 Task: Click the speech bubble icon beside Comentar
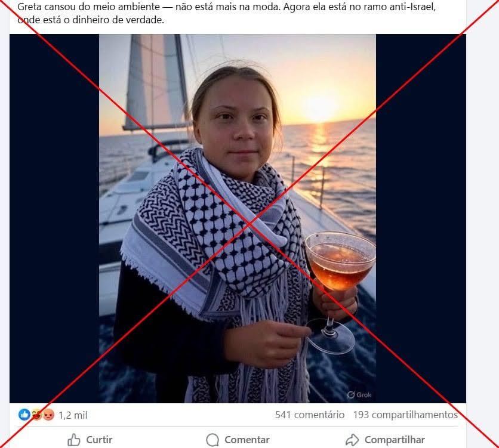[212, 440]
